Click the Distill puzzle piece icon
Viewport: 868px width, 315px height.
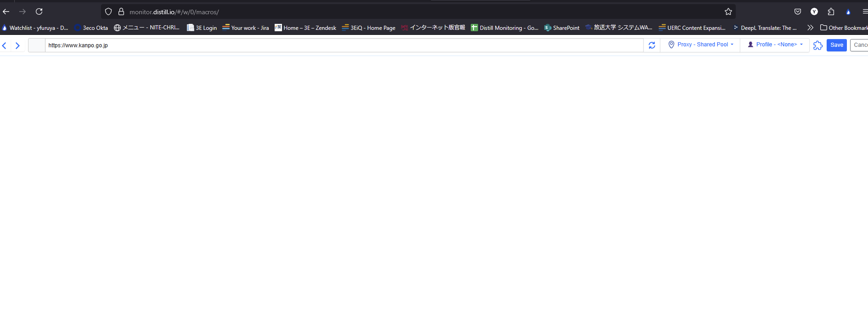(818, 45)
